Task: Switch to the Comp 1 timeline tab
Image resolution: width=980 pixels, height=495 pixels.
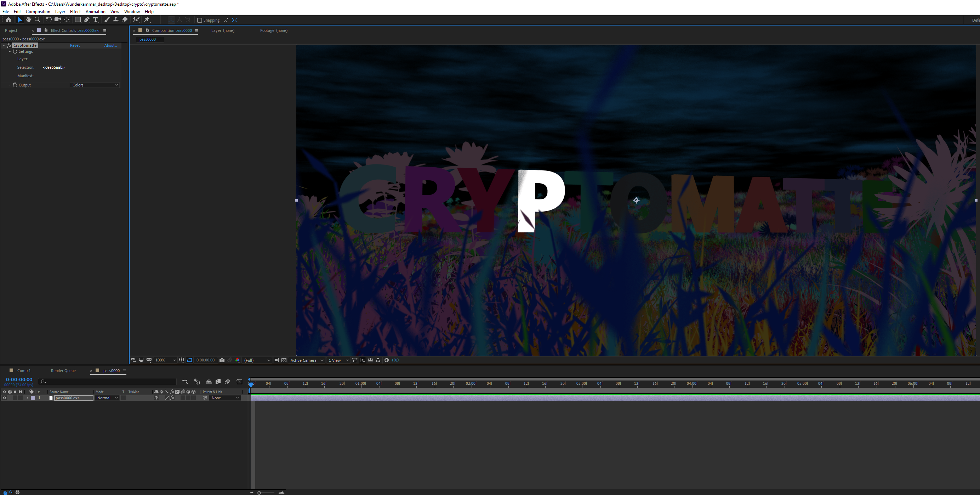Action: coord(24,371)
